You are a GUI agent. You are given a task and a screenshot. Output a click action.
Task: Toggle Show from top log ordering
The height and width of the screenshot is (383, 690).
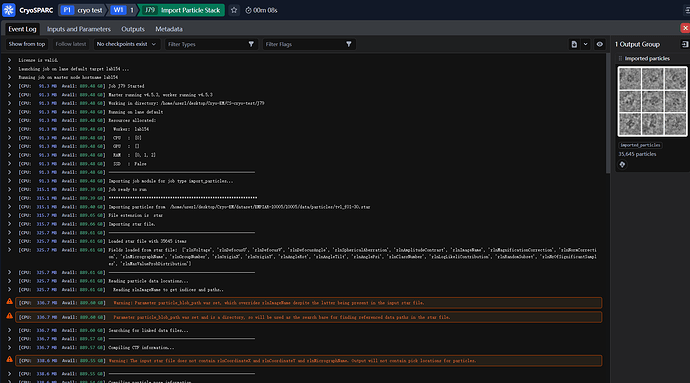[27, 44]
